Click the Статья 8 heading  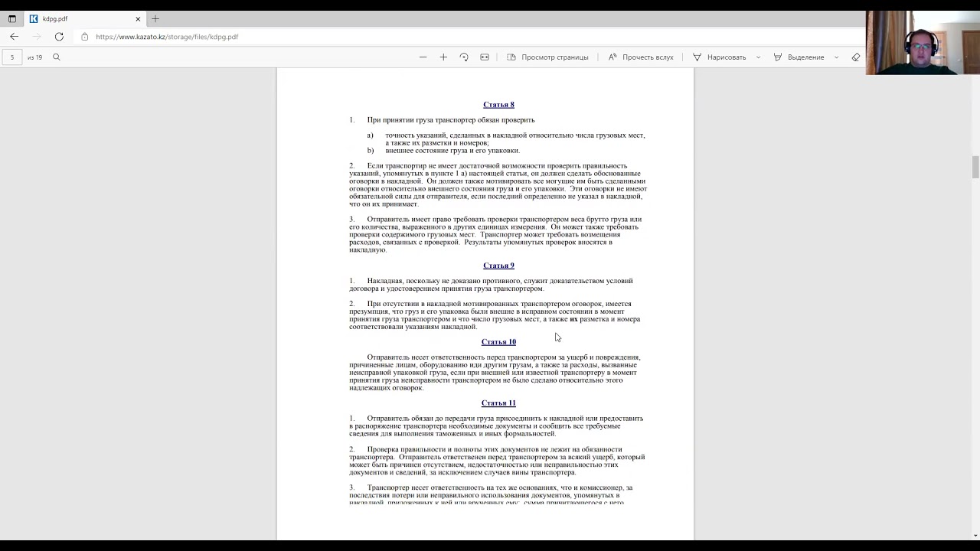[x=498, y=105]
